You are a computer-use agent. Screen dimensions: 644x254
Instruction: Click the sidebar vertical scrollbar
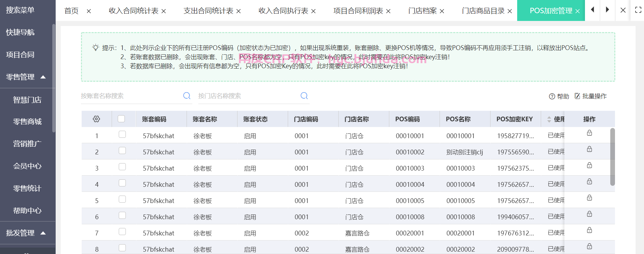(54, 78)
